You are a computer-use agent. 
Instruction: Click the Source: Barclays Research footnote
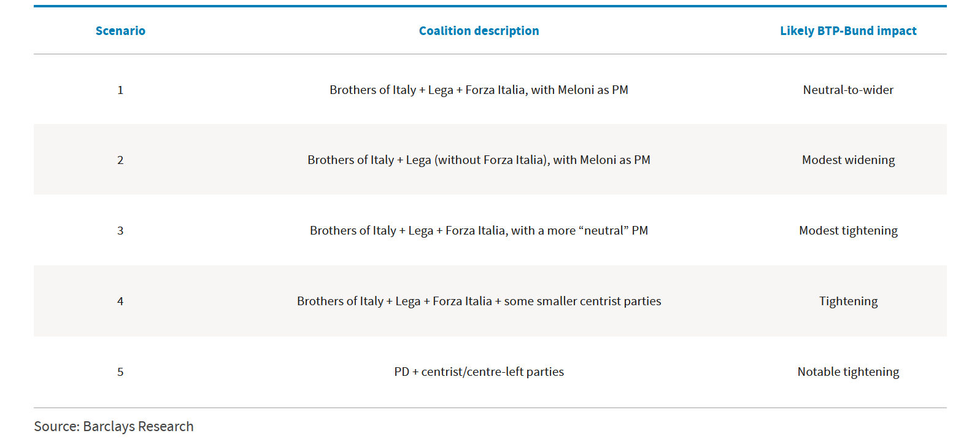(114, 426)
